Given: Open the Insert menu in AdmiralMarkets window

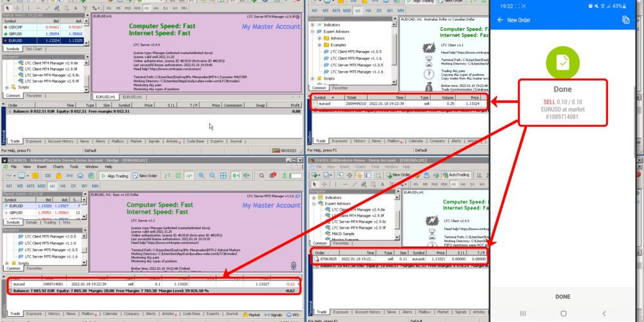Looking at the screenshot, I should 42,167.
